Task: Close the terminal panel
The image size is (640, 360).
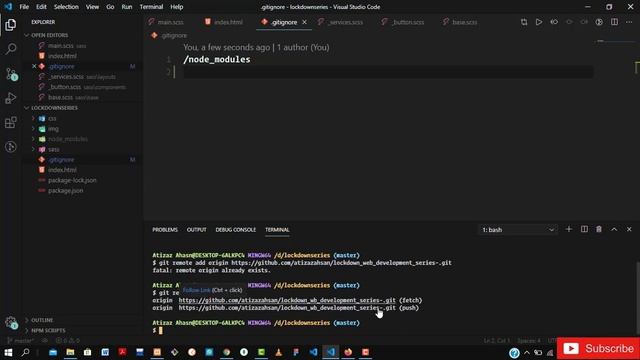Action: [629, 229]
